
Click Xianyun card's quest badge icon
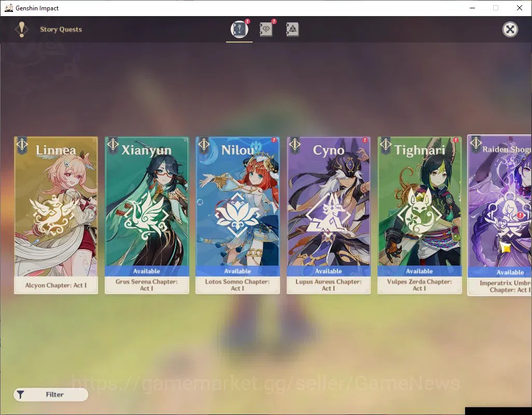tap(113, 145)
